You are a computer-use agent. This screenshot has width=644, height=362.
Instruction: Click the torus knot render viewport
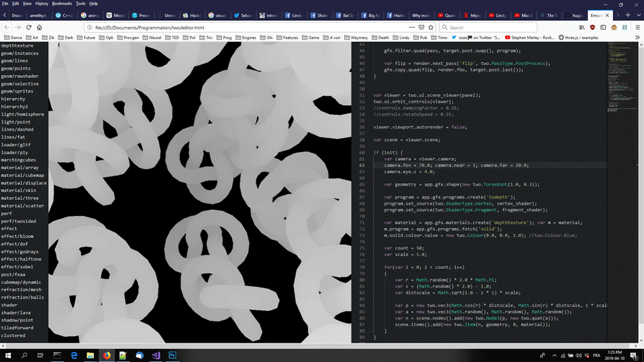pyautogui.click(x=200, y=192)
